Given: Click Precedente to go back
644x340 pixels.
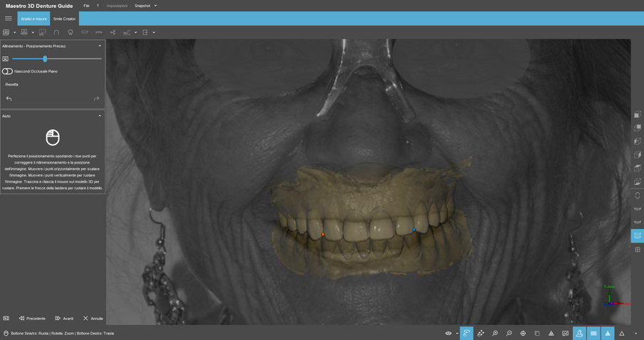Looking at the screenshot, I should (32, 318).
